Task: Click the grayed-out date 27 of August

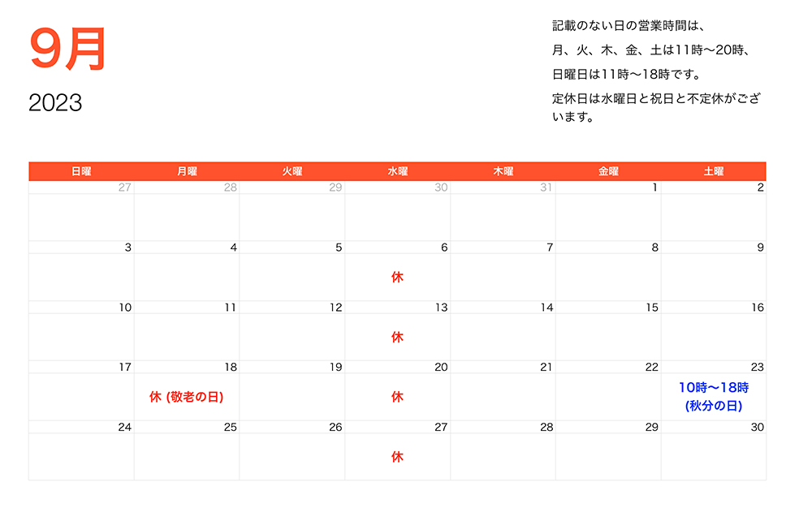Action: point(123,188)
